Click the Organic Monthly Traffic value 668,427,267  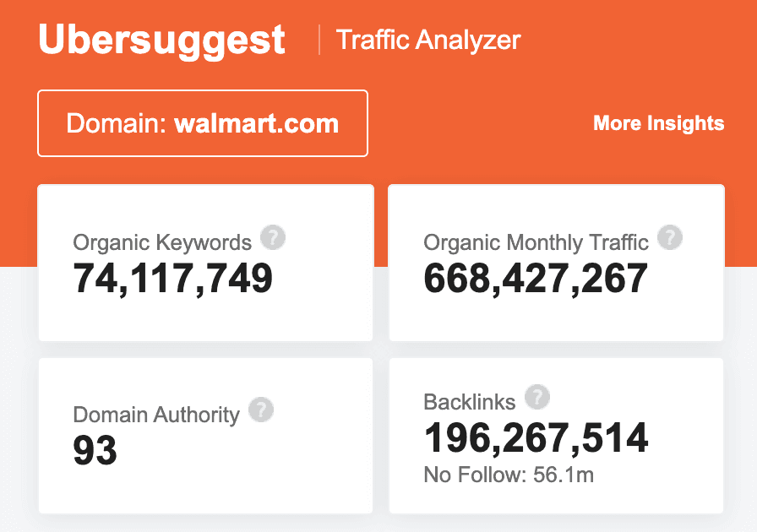pyautogui.click(x=536, y=279)
